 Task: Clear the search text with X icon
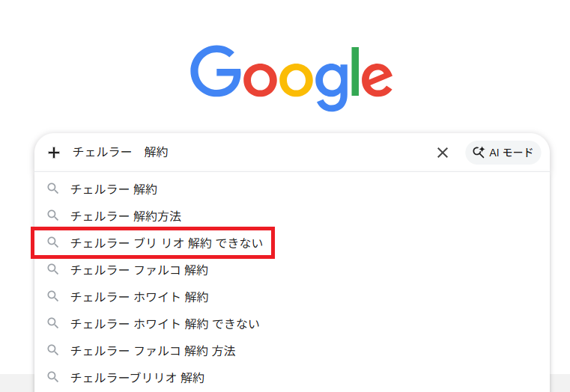click(443, 153)
